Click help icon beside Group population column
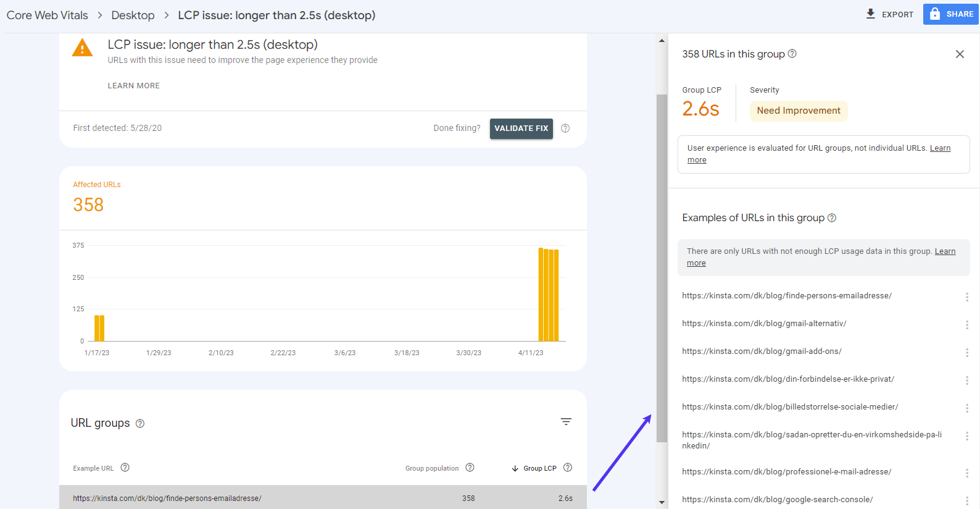 [x=470, y=468]
